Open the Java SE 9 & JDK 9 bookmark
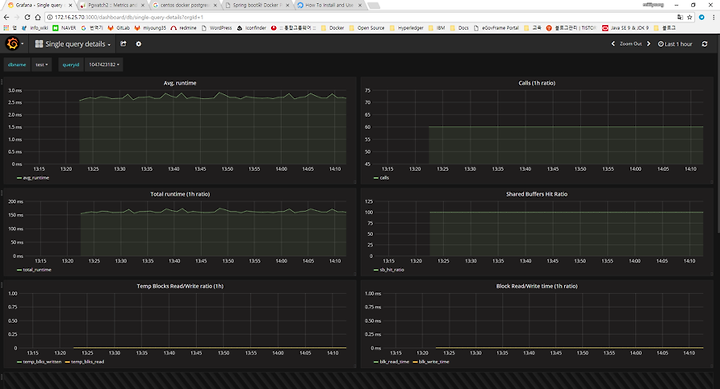The image size is (720, 389). click(x=625, y=28)
